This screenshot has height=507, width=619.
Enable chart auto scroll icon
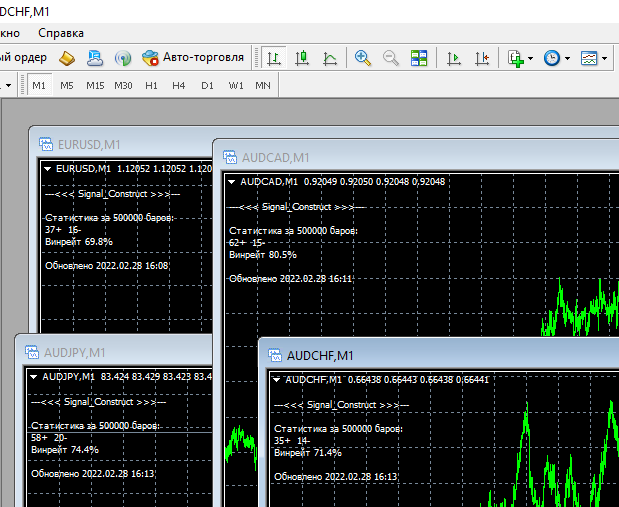(454, 58)
